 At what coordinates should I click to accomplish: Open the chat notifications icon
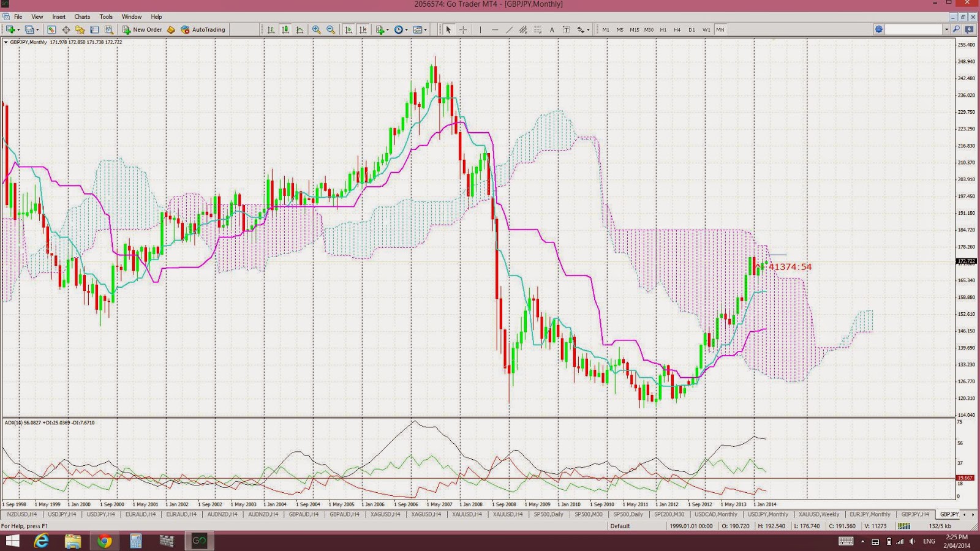[x=969, y=29]
